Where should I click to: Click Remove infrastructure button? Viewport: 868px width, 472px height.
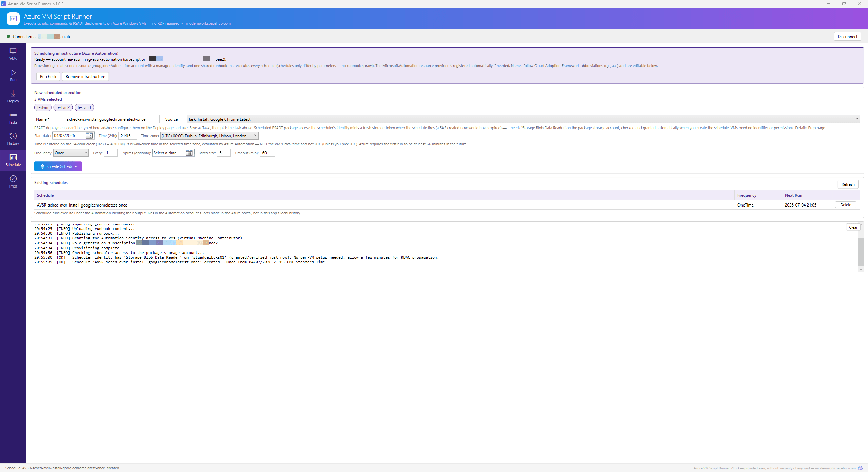point(85,77)
